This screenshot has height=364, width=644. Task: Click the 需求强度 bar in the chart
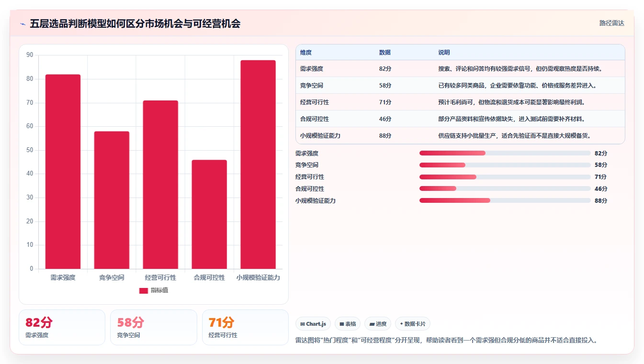click(x=63, y=172)
